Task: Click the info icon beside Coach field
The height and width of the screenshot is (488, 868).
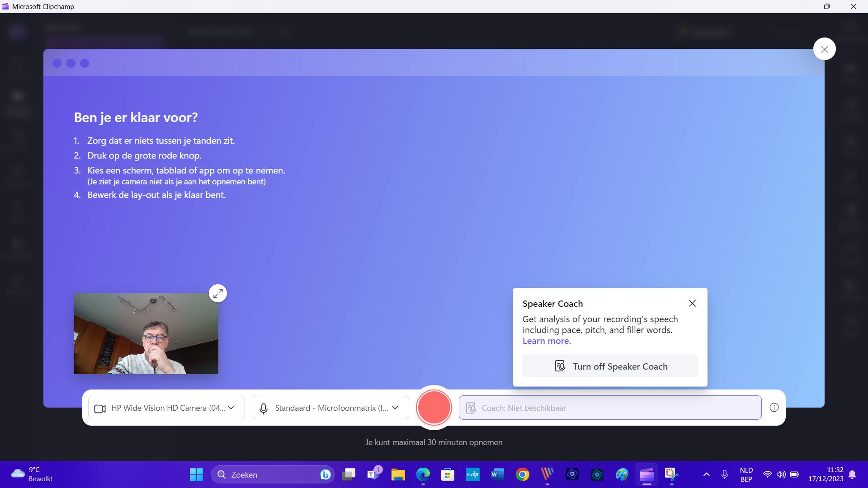Action: click(x=774, y=408)
